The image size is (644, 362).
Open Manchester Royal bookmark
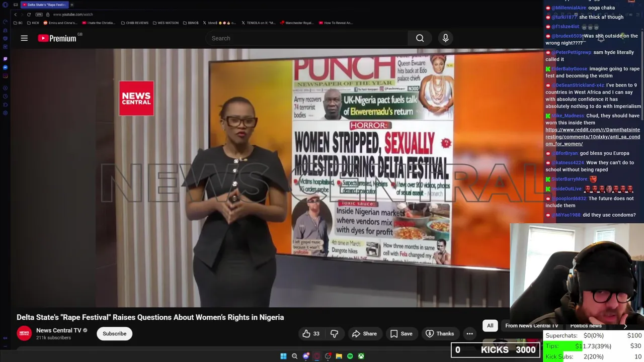[297, 23]
